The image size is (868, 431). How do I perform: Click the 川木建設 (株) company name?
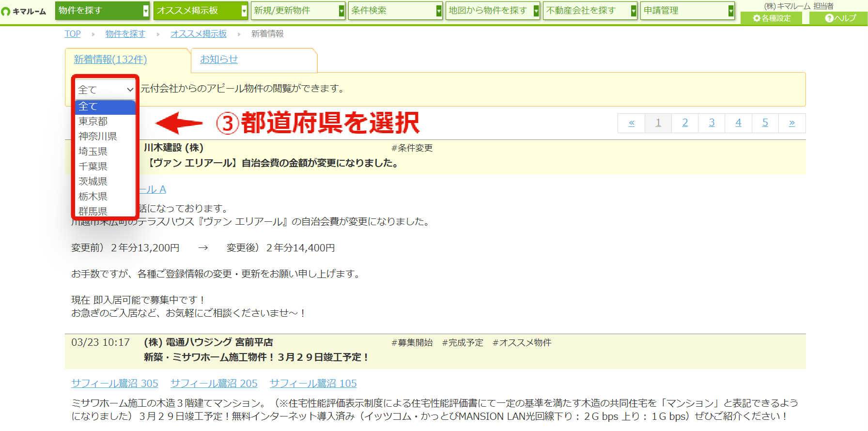coord(173,148)
